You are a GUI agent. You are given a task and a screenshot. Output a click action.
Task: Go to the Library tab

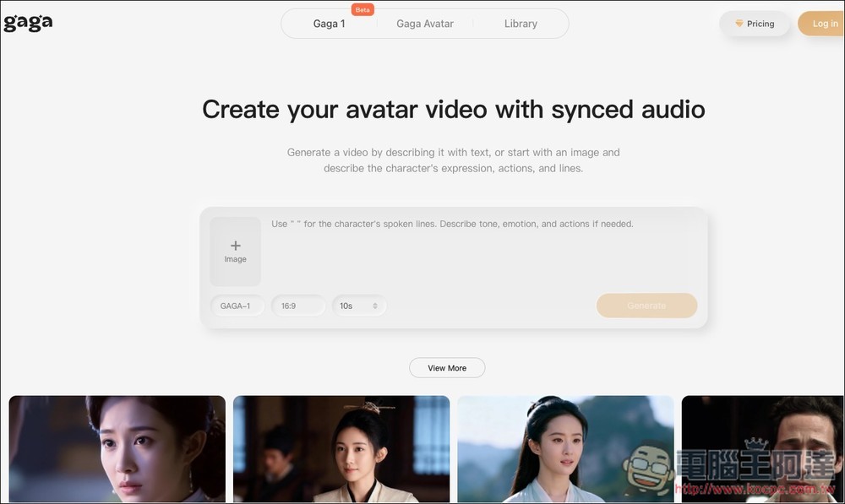[521, 24]
